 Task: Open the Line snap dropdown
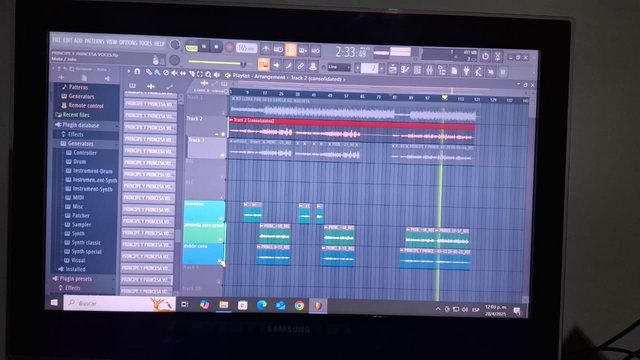pyautogui.click(x=339, y=67)
